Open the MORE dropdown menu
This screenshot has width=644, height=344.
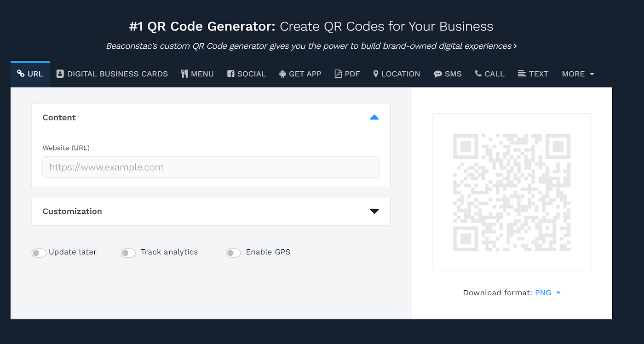click(x=578, y=74)
